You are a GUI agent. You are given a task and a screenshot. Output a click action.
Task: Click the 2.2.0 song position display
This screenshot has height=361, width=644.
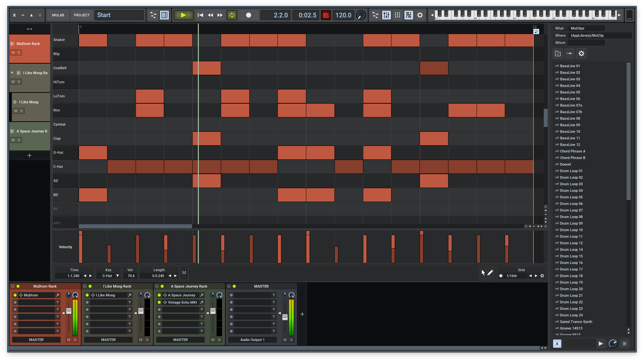[275, 15]
